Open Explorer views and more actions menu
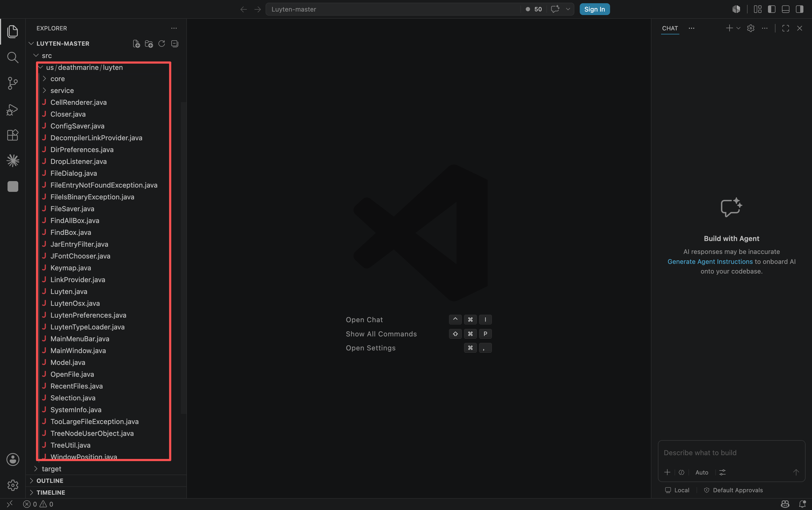This screenshot has width=812, height=510. point(174,28)
